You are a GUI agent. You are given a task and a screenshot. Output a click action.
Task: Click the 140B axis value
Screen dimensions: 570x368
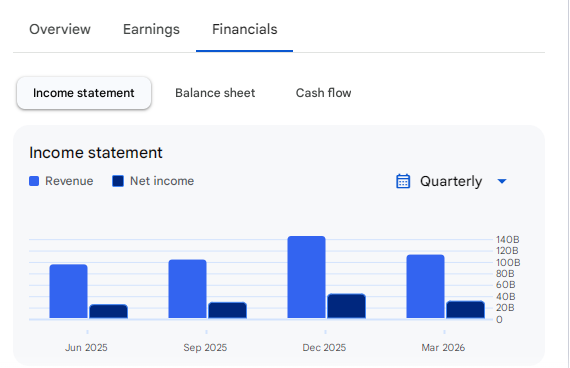507,240
